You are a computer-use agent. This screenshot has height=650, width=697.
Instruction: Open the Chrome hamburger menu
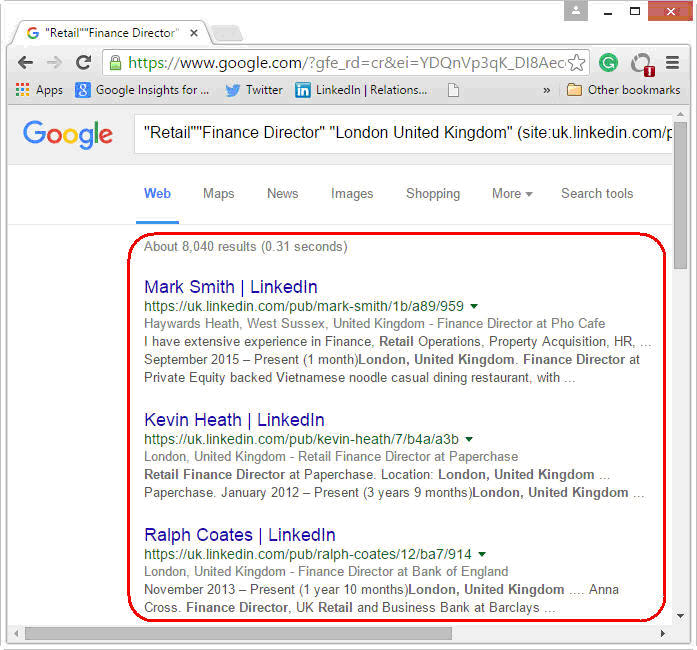tap(673, 63)
